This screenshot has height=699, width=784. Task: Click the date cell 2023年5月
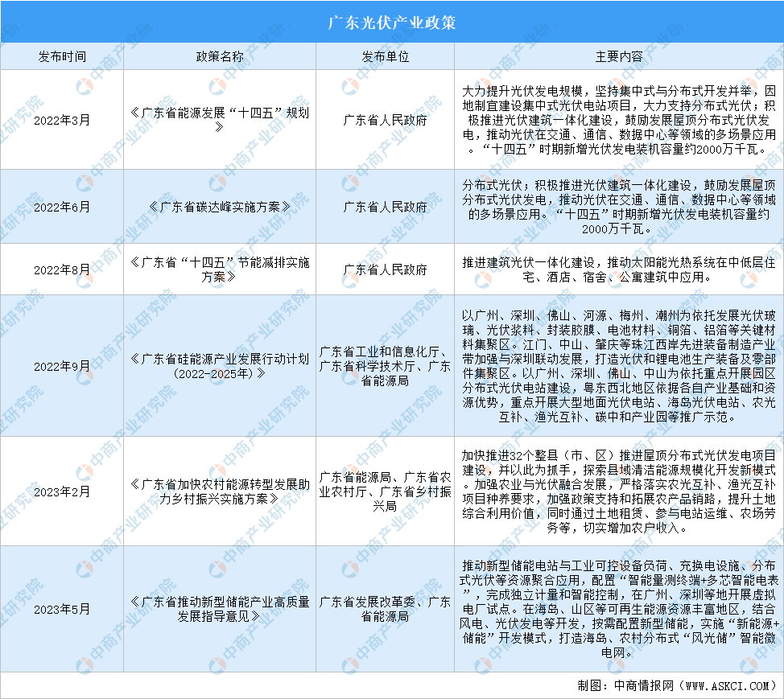point(62,609)
